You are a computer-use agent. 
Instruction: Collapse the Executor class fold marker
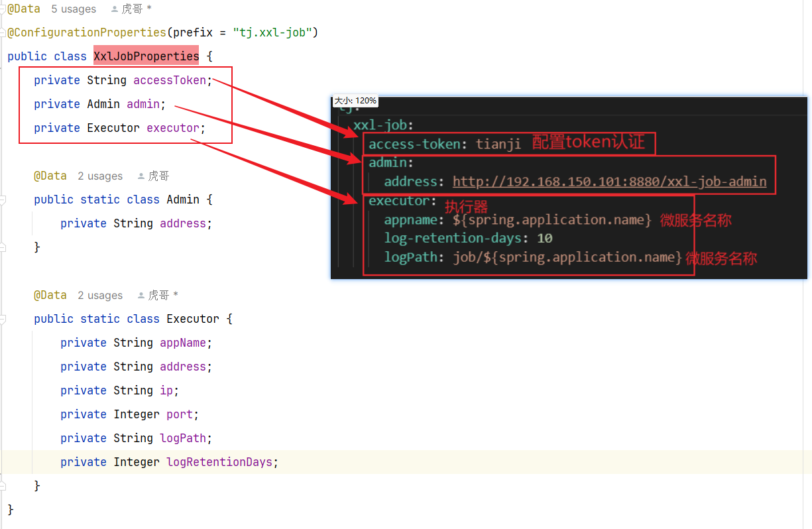coord(3,319)
